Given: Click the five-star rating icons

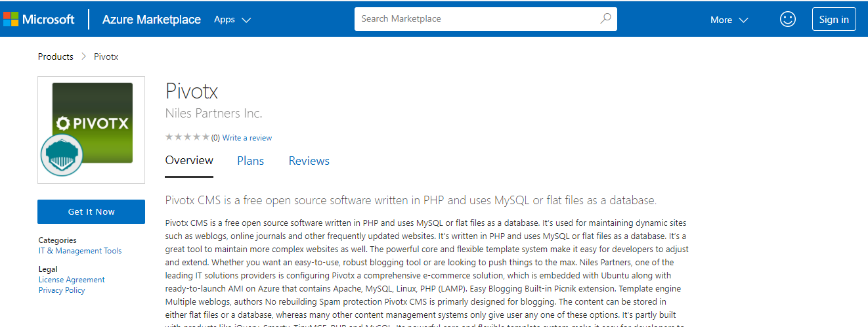Looking at the screenshot, I should [x=187, y=137].
